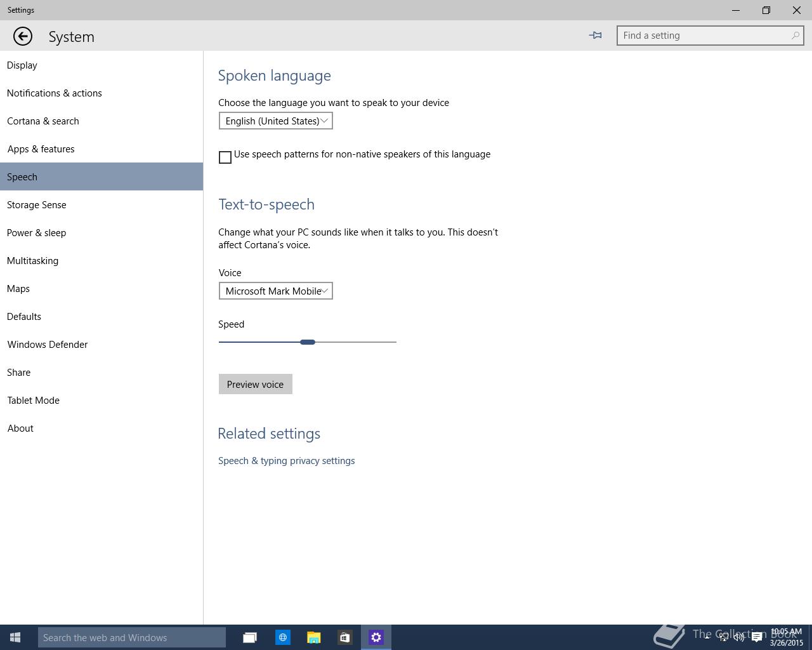
Task: Go back with the arrow button
Action: 23,36
